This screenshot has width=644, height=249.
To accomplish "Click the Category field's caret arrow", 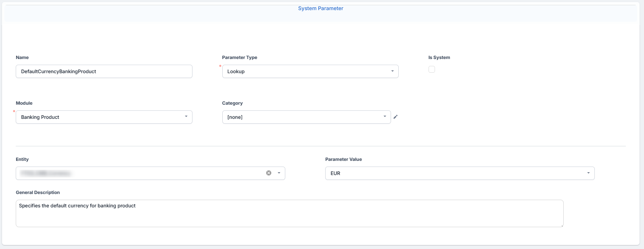I will [x=385, y=116].
